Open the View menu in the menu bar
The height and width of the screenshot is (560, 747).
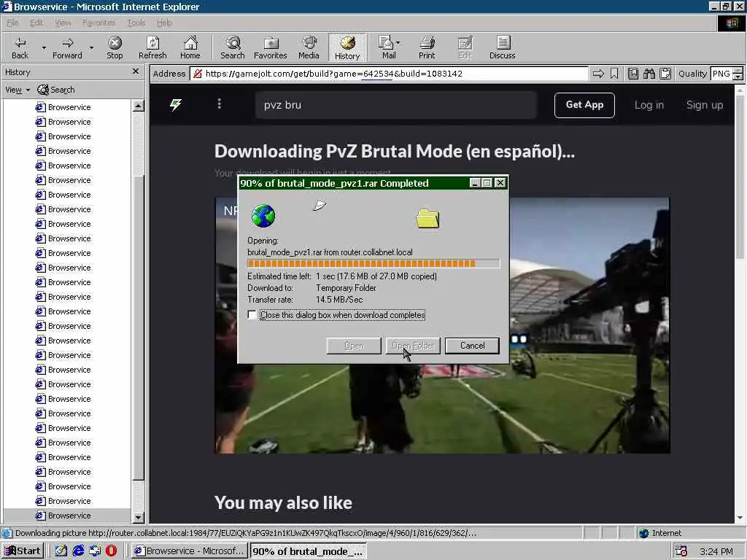(63, 23)
